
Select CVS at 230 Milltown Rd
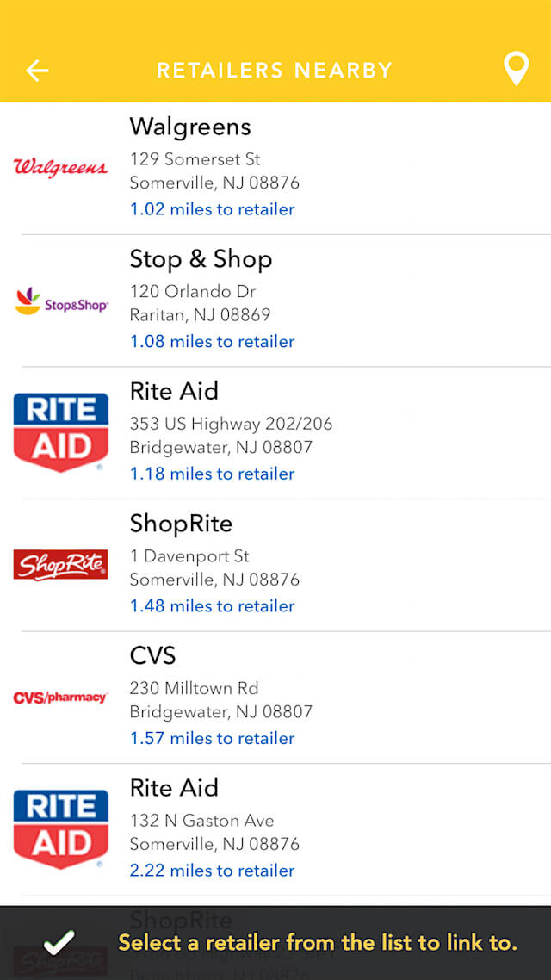tap(152, 655)
